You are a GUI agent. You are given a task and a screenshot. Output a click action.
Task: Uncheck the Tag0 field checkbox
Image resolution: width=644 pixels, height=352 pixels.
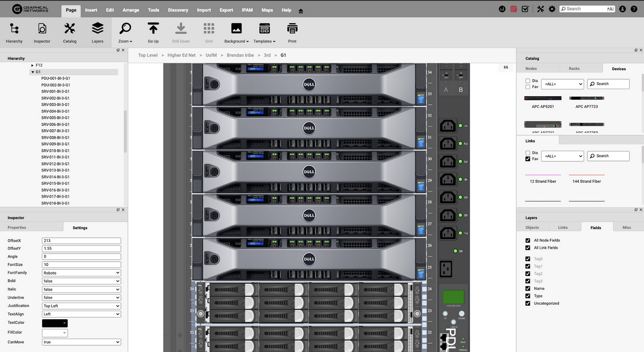pos(528,259)
